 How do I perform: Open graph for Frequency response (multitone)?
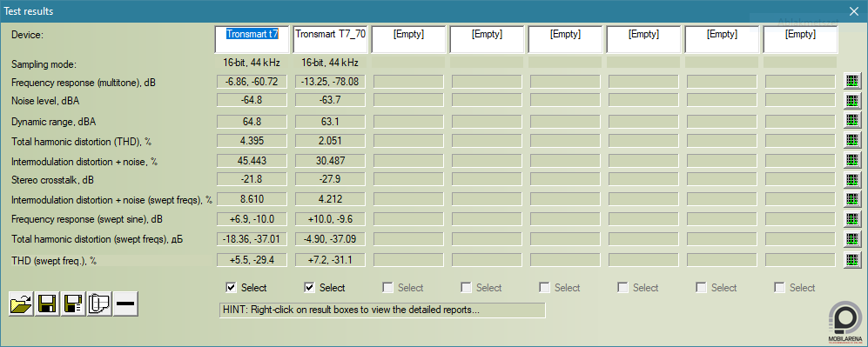click(852, 81)
